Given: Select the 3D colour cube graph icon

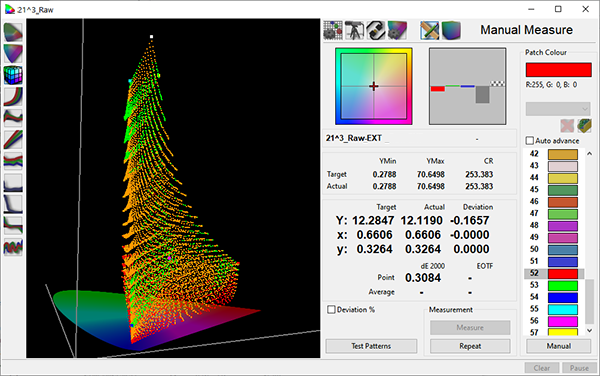Looking at the screenshot, I should [x=13, y=75].
